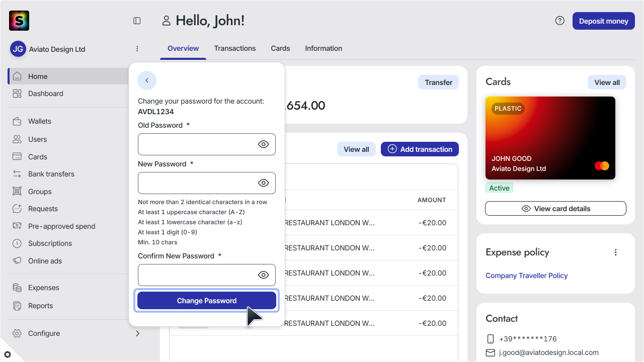Image resolution: width=644 pixels, height=362 pixels.
Task: Open the Expense policy three-dot menu
Action: click(616, 252)
